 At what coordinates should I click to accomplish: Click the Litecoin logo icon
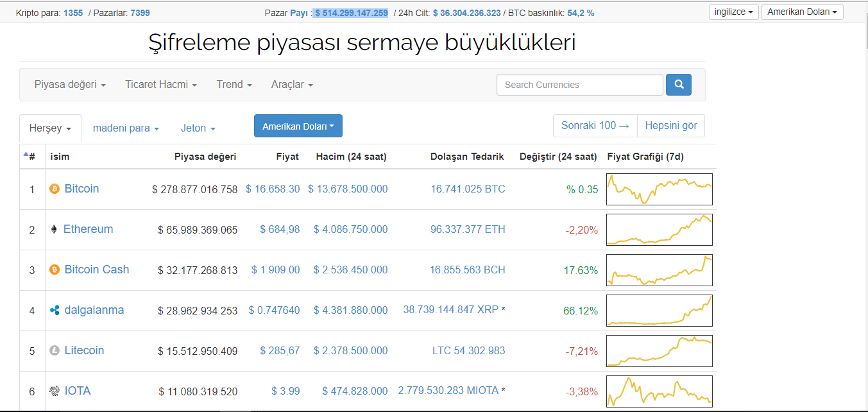[x=55, y=350]
